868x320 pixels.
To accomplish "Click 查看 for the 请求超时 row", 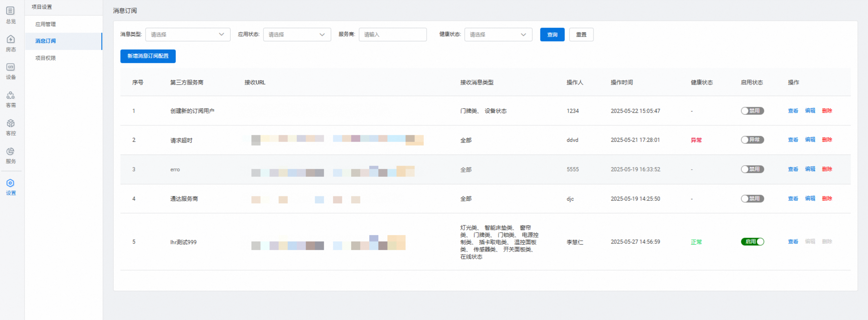I will click(793, 140).
